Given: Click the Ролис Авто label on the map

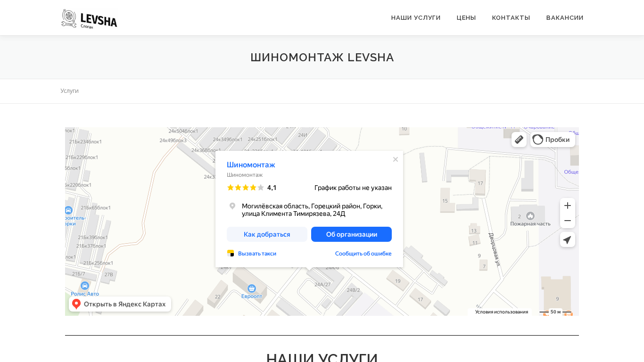Looking at the screenshot, I should click(x=85, y=294).
